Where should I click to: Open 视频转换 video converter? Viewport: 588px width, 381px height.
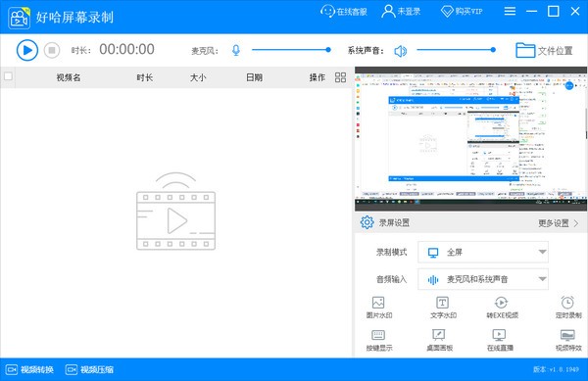(x=29, y=370)
